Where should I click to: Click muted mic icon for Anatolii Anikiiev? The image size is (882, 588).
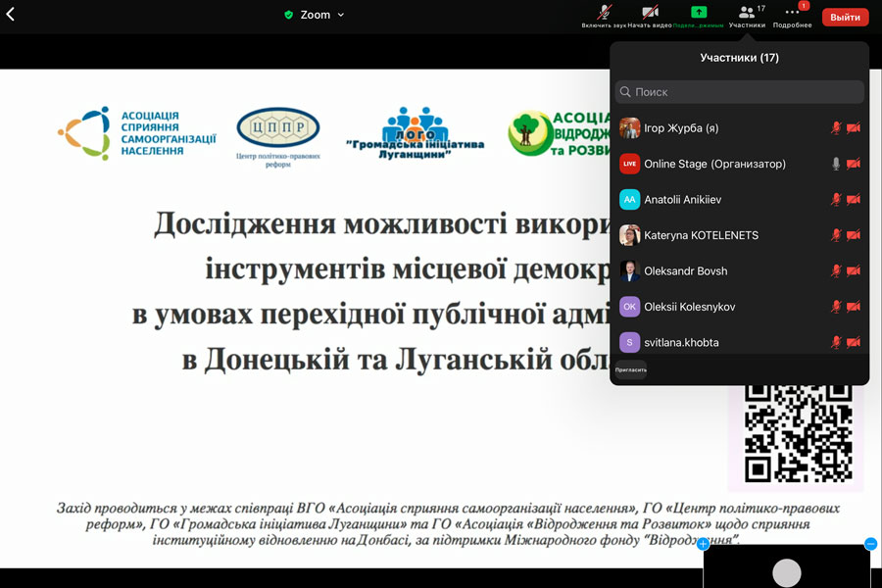836,199
